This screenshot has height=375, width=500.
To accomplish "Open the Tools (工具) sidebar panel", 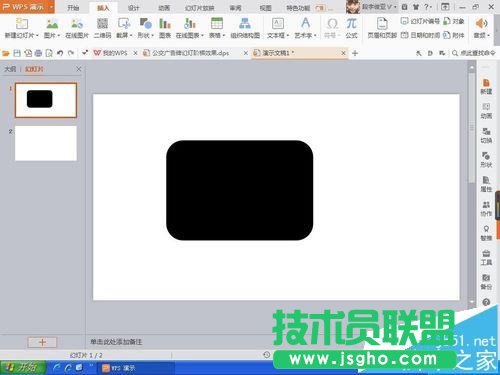I will [x=486, y=257].
